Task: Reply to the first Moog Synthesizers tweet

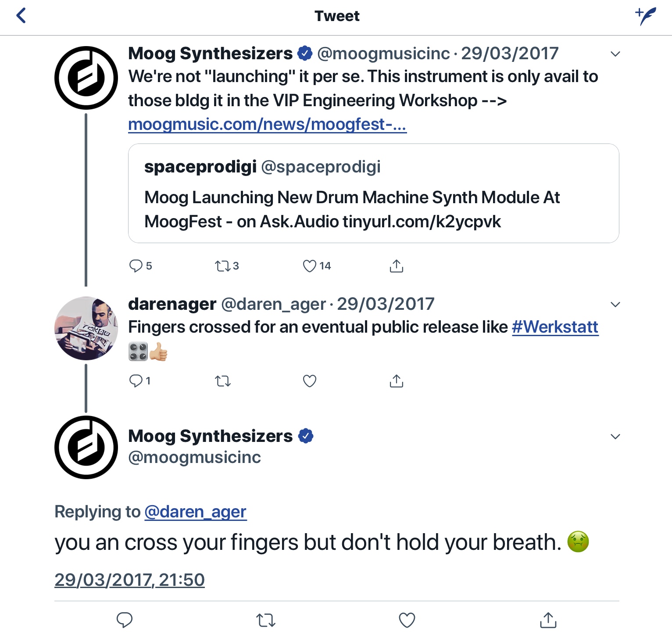Action: [136, 265]
